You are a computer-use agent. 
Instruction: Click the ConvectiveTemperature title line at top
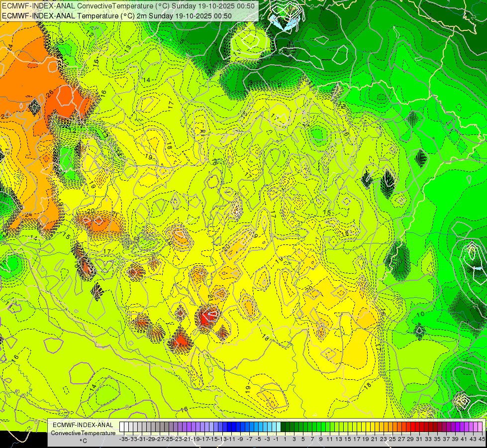pyautogui.click(x=128, y=6)
